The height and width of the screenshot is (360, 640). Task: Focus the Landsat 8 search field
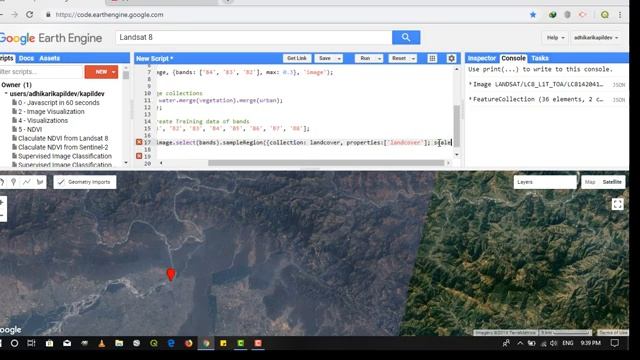[x=254, y=38]
